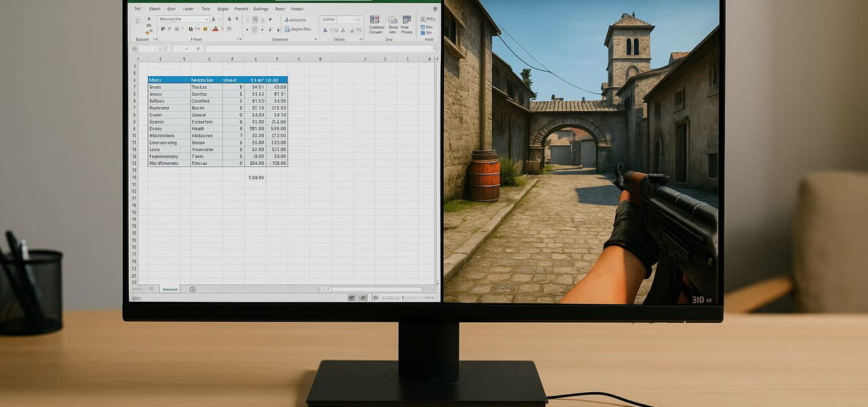Select the total value cell below the table

coord(255,178)
